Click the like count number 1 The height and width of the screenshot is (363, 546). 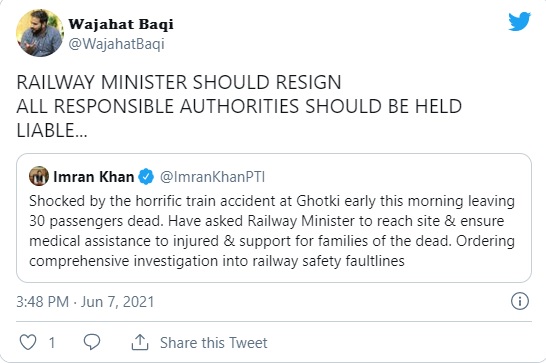[x=52, y=343]
